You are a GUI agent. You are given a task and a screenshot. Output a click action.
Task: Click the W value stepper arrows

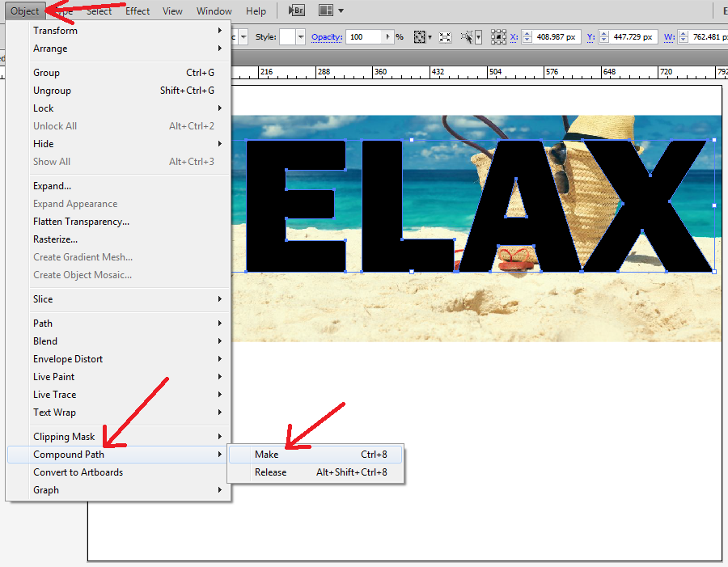(x=684, y=36)
